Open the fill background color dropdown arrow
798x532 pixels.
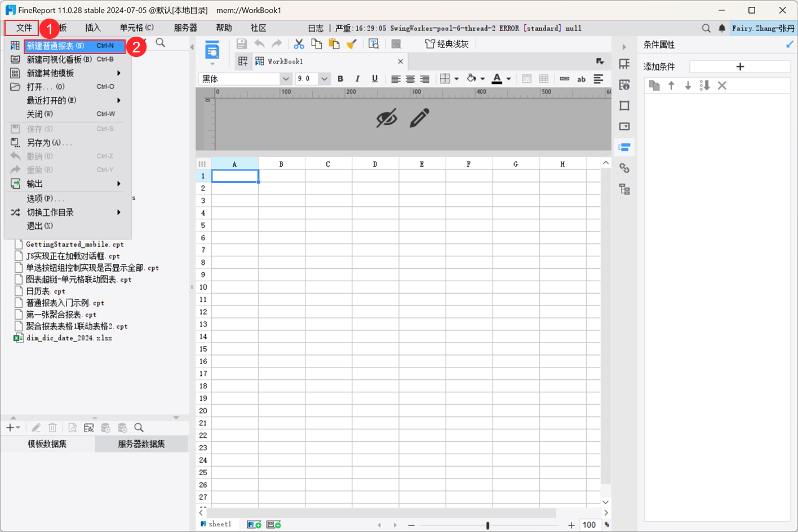pyautogui.click(x=482, y=79)
